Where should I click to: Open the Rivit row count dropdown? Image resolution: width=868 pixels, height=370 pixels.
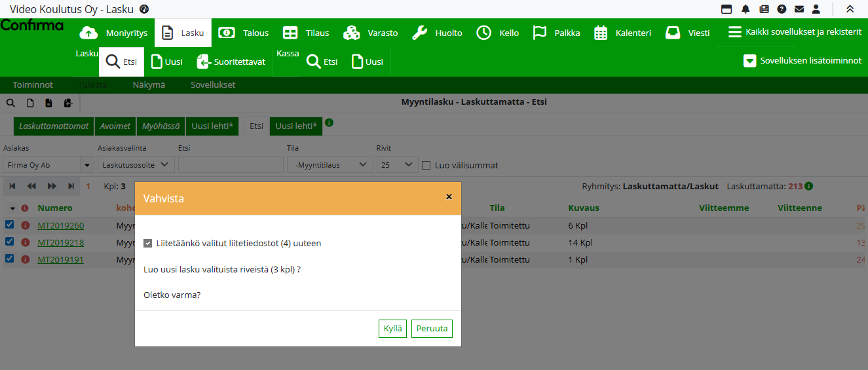pos(397,165)
